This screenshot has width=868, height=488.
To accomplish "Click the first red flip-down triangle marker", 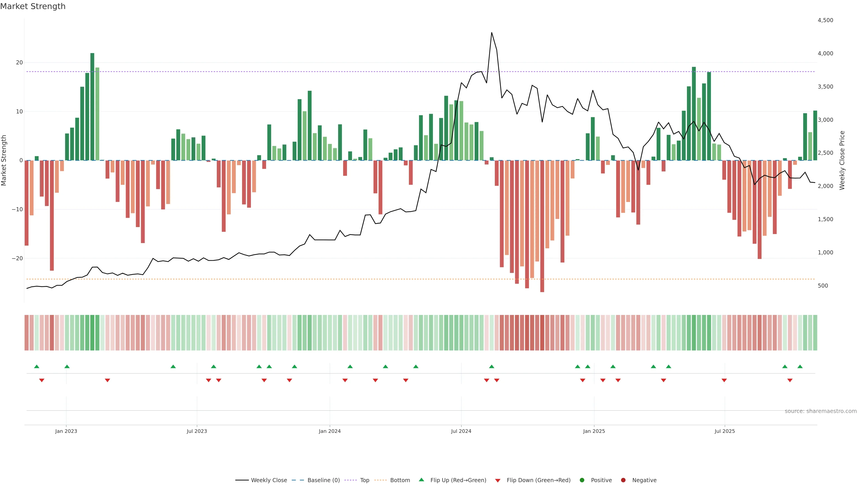I will (42, 380).
